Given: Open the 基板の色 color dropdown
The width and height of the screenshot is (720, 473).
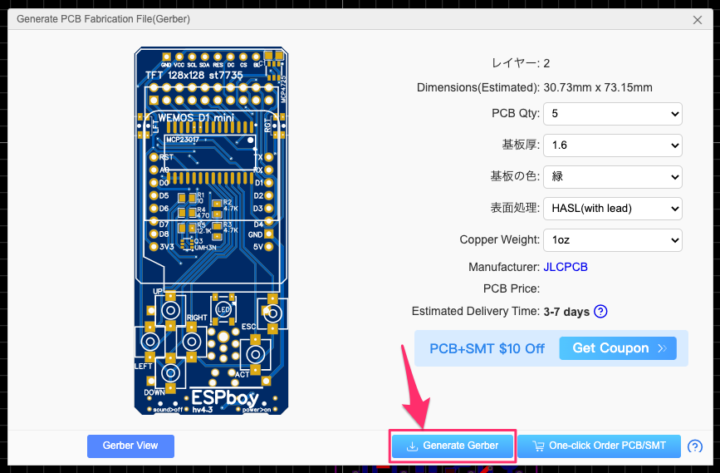Looking at the screenshot, I should coord(613,176).
